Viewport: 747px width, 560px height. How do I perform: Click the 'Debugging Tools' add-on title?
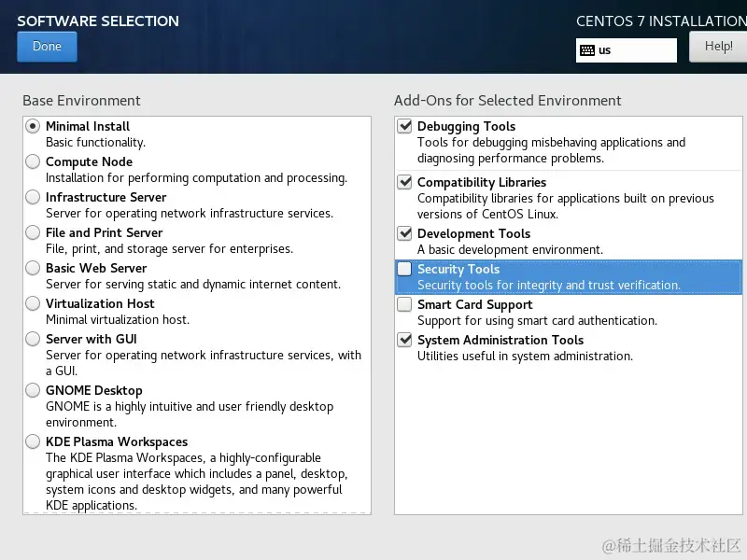click(x=466, y=126)
